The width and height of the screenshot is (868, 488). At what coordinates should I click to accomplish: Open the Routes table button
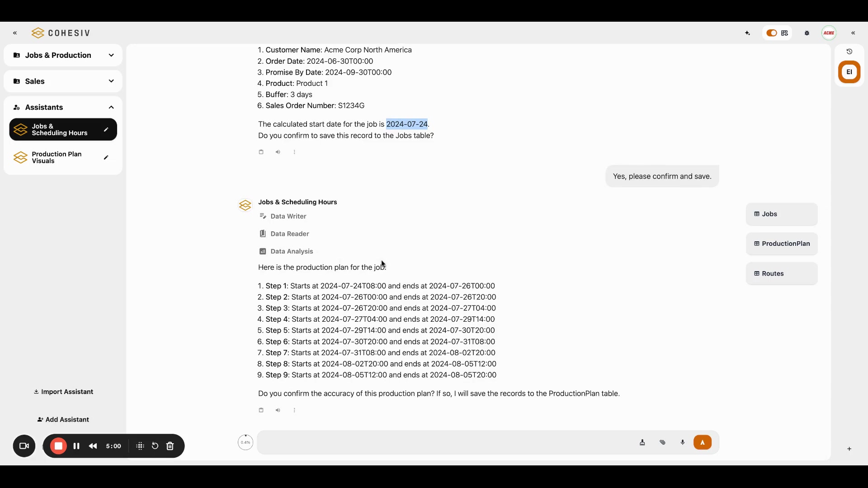click(x=782, y=274)
